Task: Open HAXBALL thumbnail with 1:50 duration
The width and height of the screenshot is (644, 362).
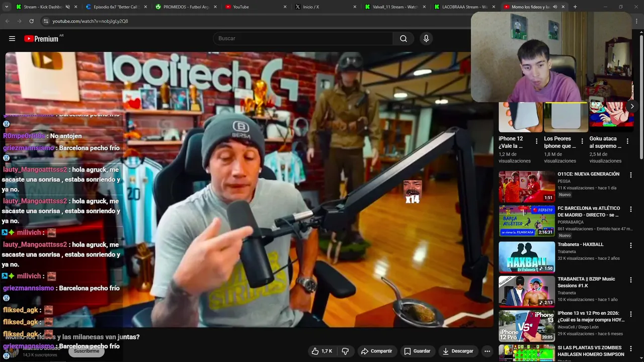Action: point(527,257)
